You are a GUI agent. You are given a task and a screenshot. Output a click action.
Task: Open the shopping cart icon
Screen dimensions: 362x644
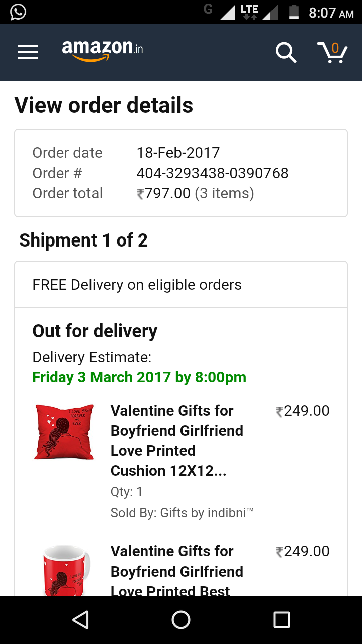[332, 52]
